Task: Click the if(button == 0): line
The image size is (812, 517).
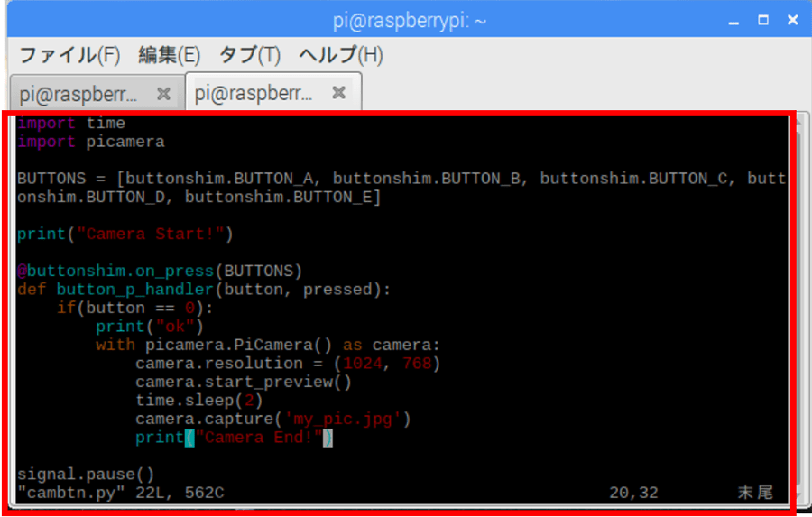Action: coord(134,309)
